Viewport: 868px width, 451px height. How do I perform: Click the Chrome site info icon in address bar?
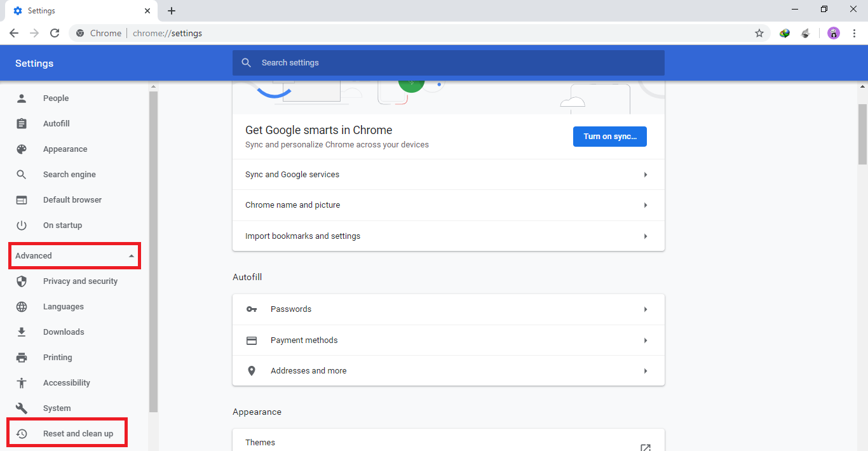[80, 33]
